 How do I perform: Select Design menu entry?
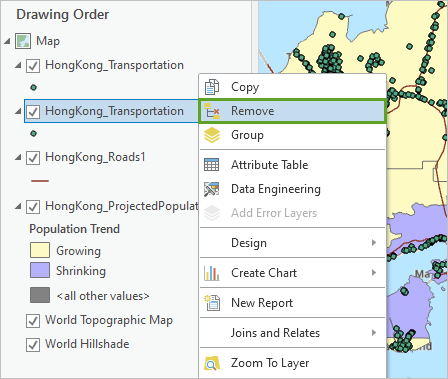[293, 243]
